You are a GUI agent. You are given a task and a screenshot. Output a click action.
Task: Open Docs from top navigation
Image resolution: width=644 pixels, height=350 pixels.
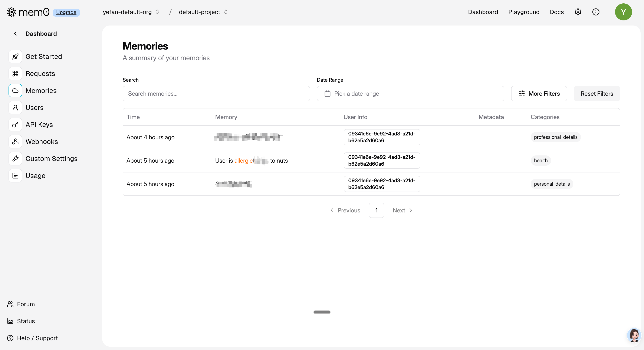tap(556, 12)
